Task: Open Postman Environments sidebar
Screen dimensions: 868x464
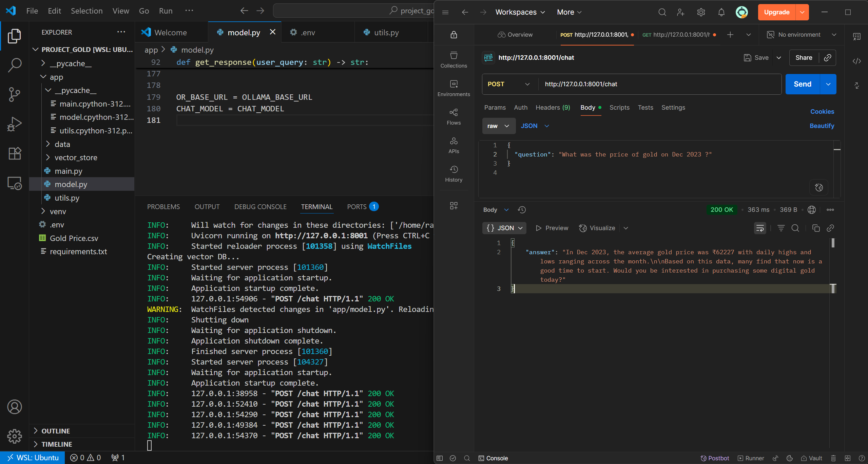Action: pyautogui.click(x=454, y=88)
